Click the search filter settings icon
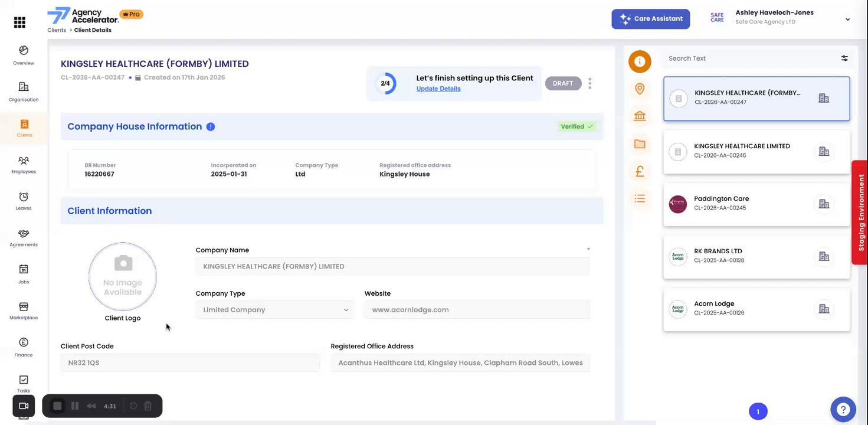868x425 pixels. [x=844, y=58]
